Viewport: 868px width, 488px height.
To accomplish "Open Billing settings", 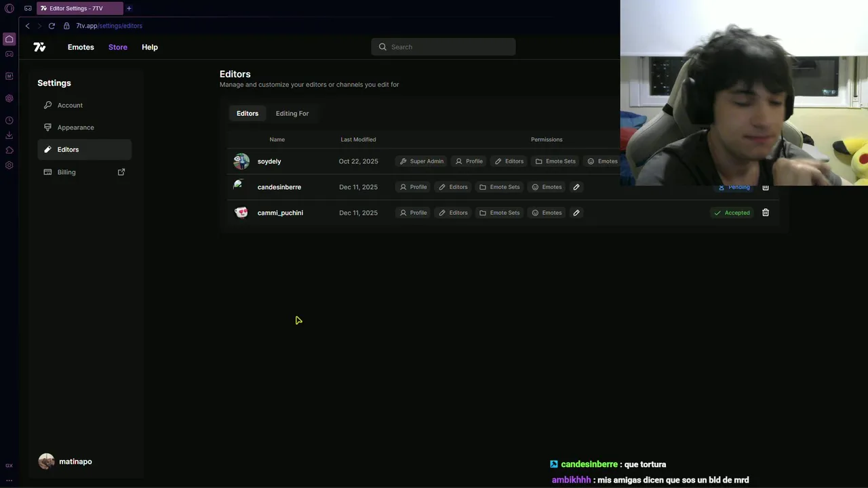I will [x=85, y=172].
